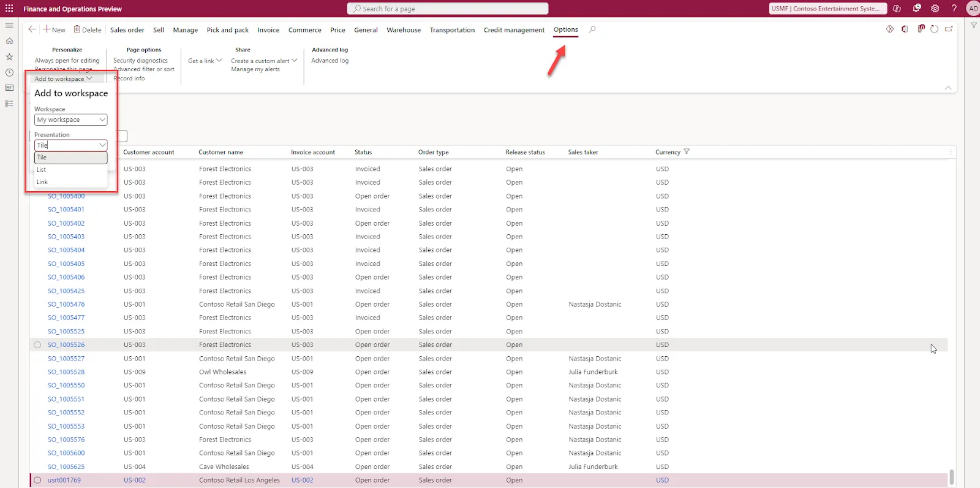Refresh the page with circular arrow
Image resolution: width=980 pixels, height=488 pixels.
934,29
